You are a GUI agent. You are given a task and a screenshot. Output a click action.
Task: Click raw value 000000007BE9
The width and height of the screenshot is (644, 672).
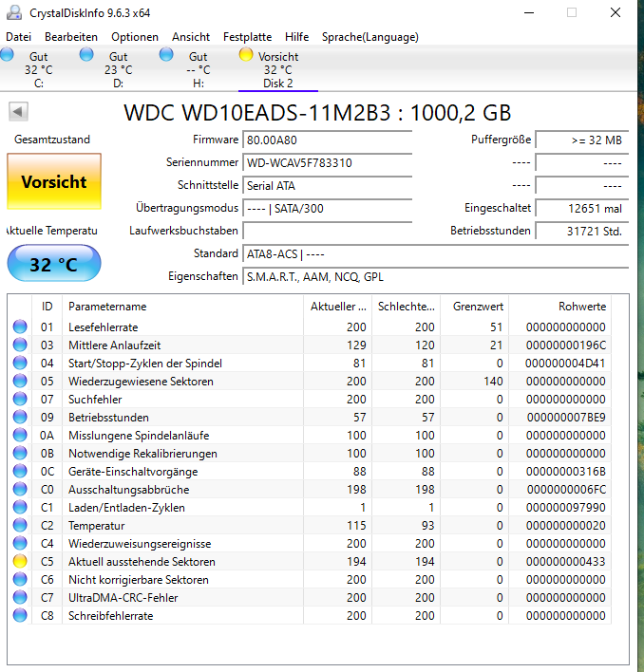click(x=566, y=417)
